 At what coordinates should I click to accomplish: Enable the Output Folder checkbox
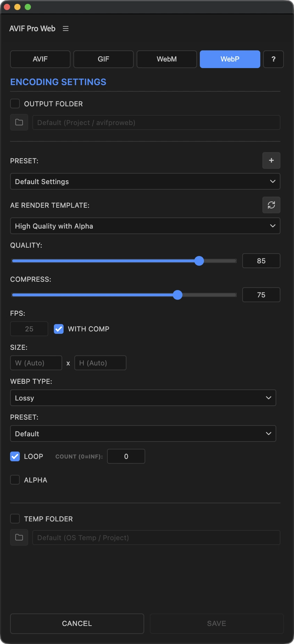pos(15,104)
